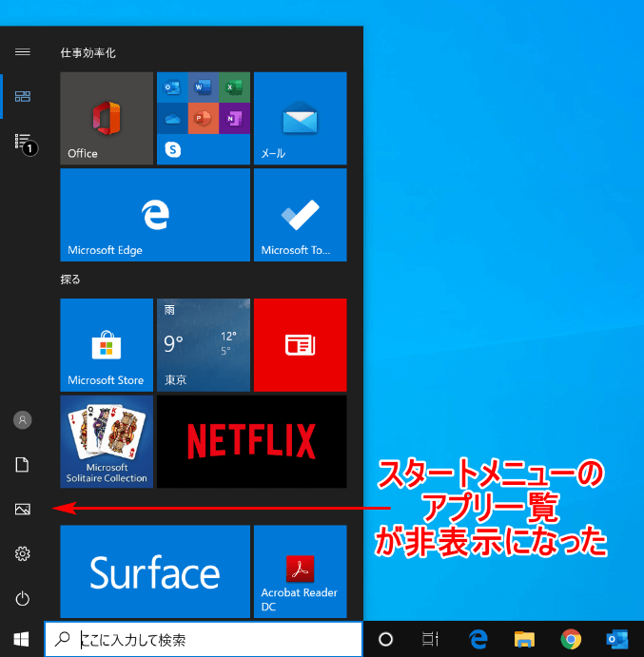This screenshot has width=644, height=657.
Task: Open the Surface tile
Action: (155, 571)
